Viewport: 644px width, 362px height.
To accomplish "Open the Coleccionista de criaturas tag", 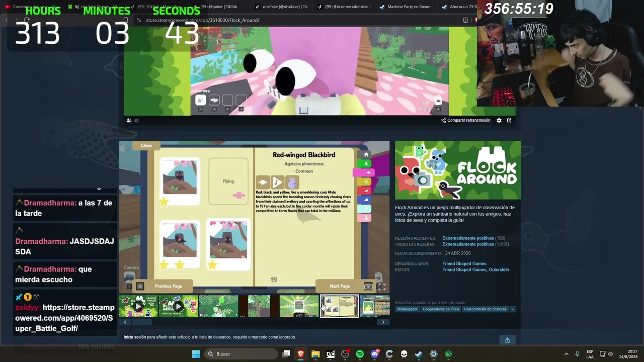I will [486, 309].
